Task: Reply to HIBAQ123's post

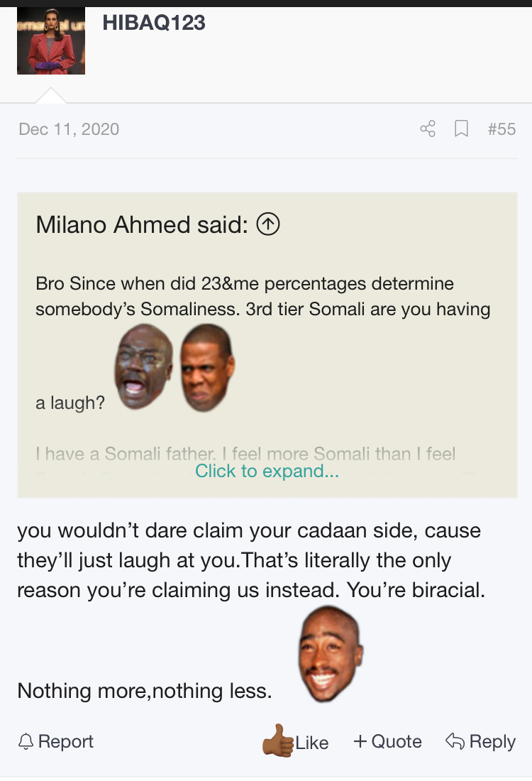Action: pos(480,742)
